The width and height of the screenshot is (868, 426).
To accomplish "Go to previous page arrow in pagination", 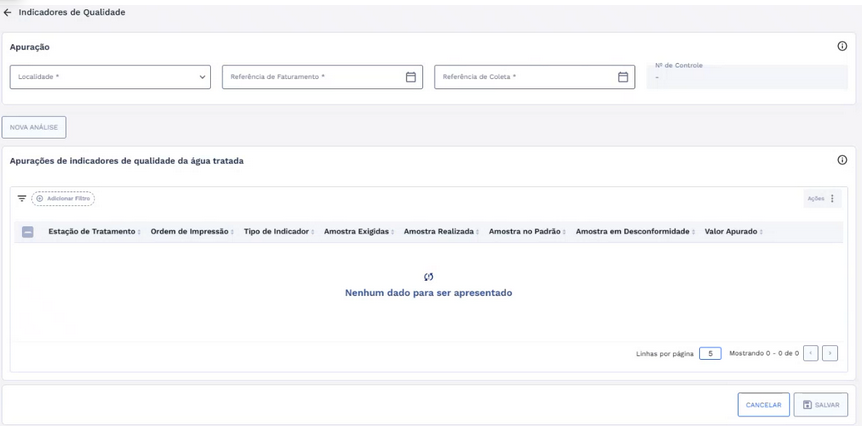I will click(x=811, y=353).
